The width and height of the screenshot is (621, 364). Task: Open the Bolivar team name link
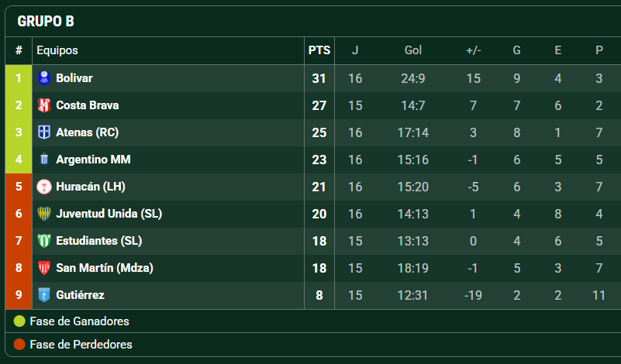(x=74, y=78)
